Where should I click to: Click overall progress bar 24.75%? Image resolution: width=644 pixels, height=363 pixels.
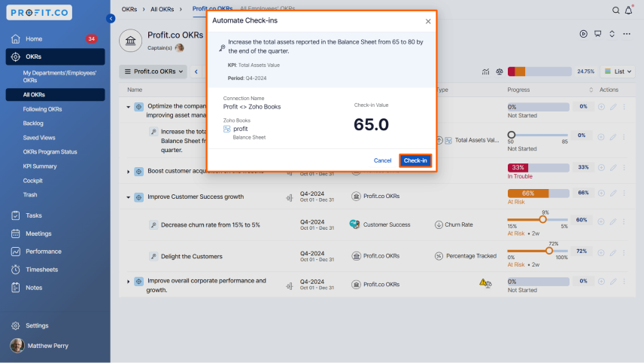(539, 72)
